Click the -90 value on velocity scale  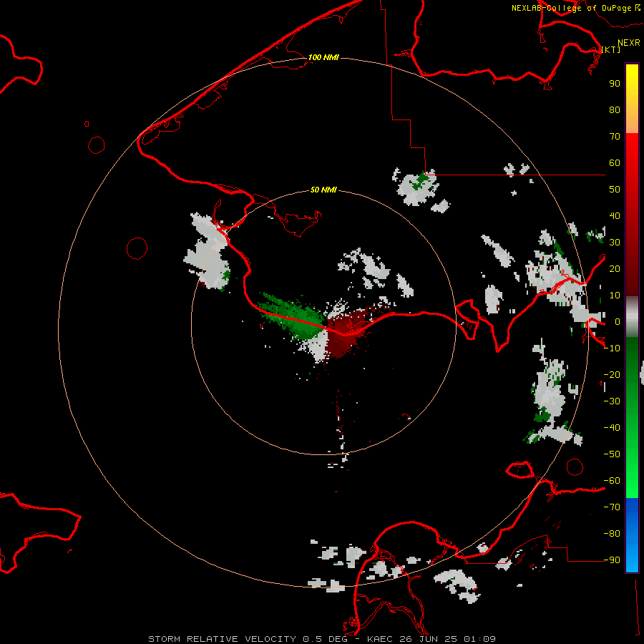click(612, 560)
